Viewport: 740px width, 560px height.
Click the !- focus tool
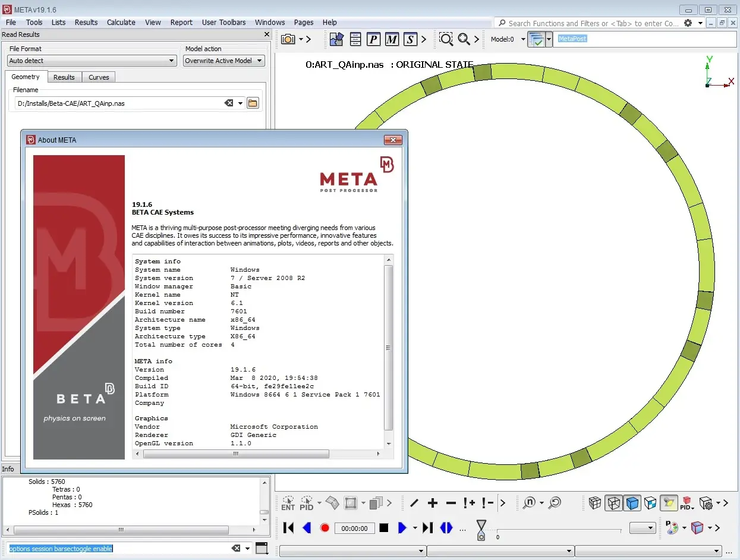pos(487,503)
